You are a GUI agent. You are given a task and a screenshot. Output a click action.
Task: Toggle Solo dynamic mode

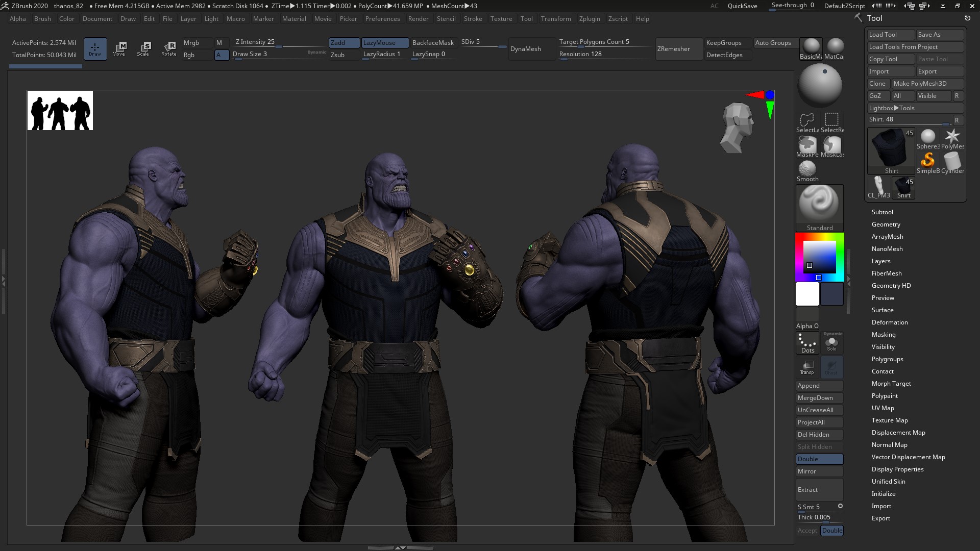click(x=831, y=343)
